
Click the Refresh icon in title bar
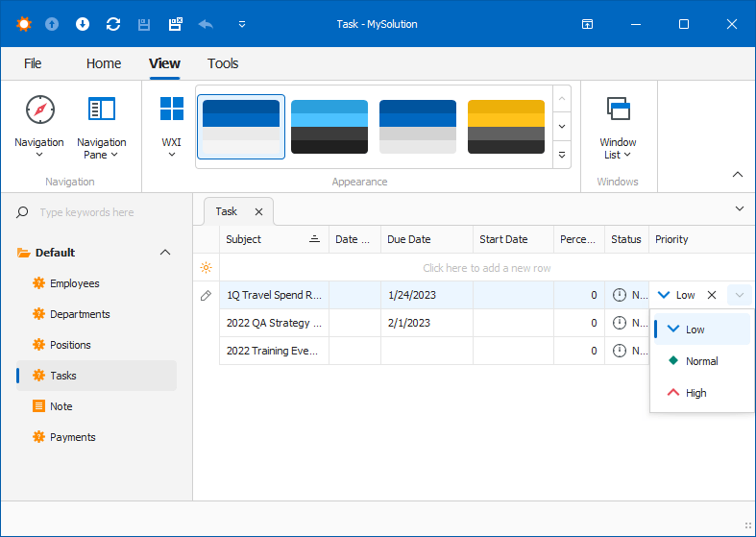113,24
